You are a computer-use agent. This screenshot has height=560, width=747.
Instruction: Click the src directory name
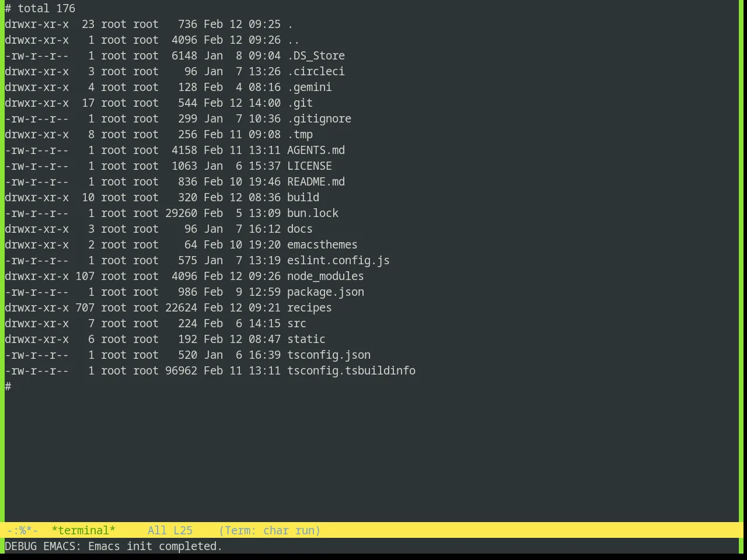pyautogui.click(x=296, y=323)
